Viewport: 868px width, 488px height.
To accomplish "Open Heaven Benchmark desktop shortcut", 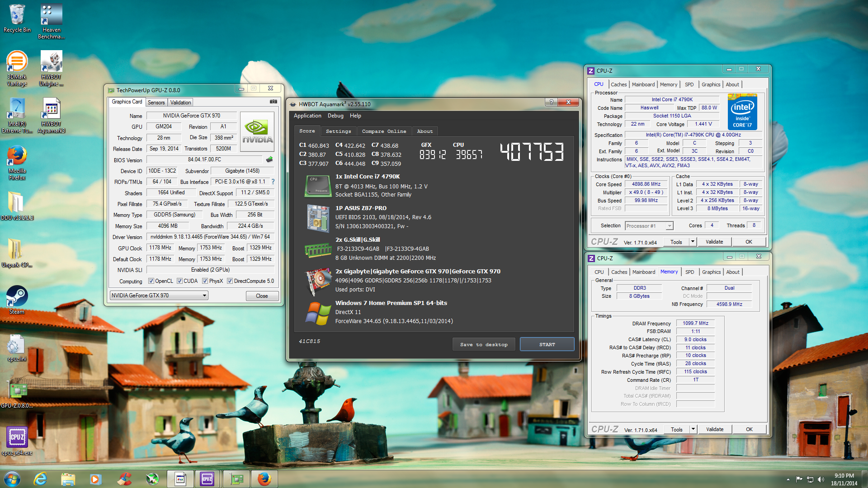I will click(51, 21).
